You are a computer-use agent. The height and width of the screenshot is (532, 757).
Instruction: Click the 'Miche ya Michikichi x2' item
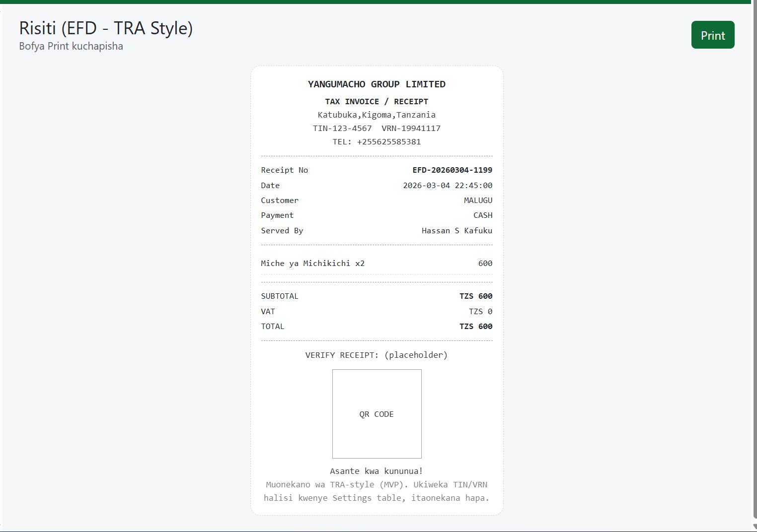point(312,264)
